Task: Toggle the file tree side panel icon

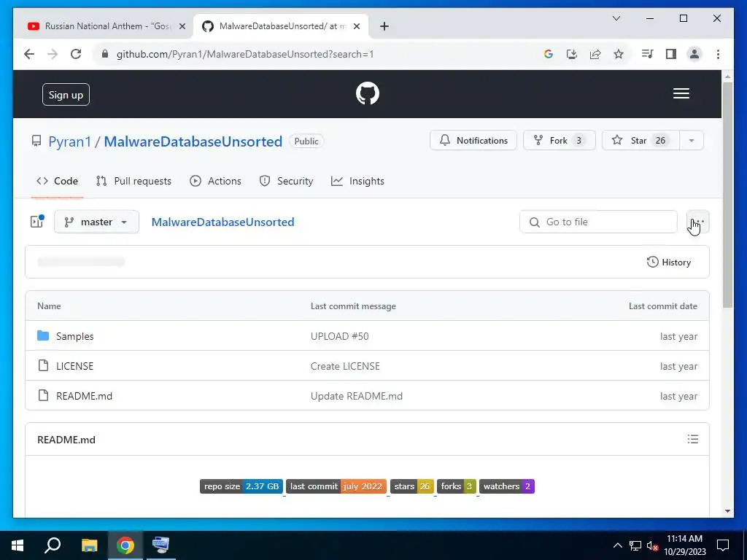Action: 36,222
